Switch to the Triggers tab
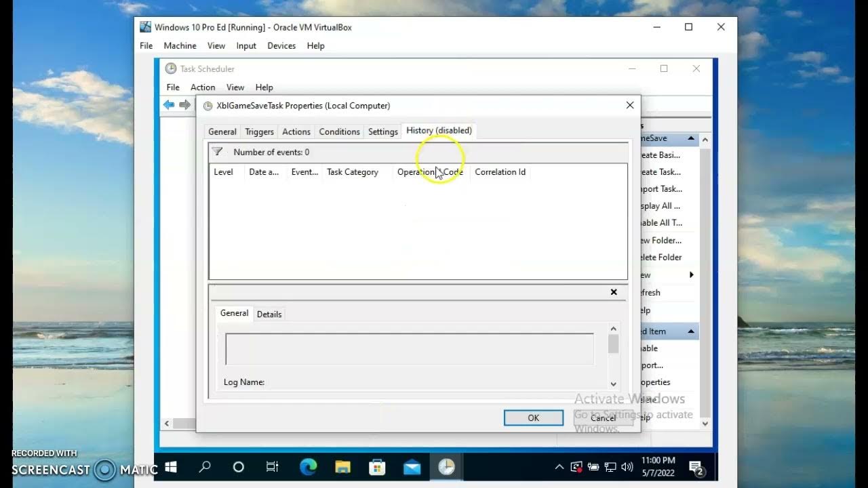Image resolution: width=868 pixels, height=488 pixels. (x=259, y=131)
